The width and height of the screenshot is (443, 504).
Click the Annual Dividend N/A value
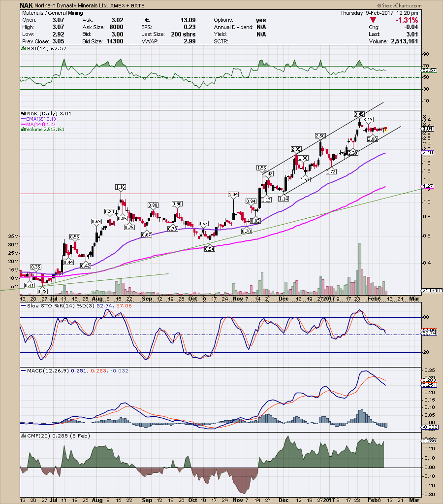click(261, 27)
